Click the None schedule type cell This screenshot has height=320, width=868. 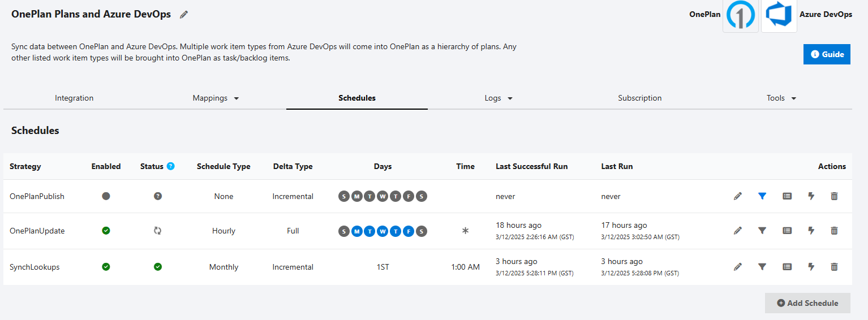tap(224, 196)
